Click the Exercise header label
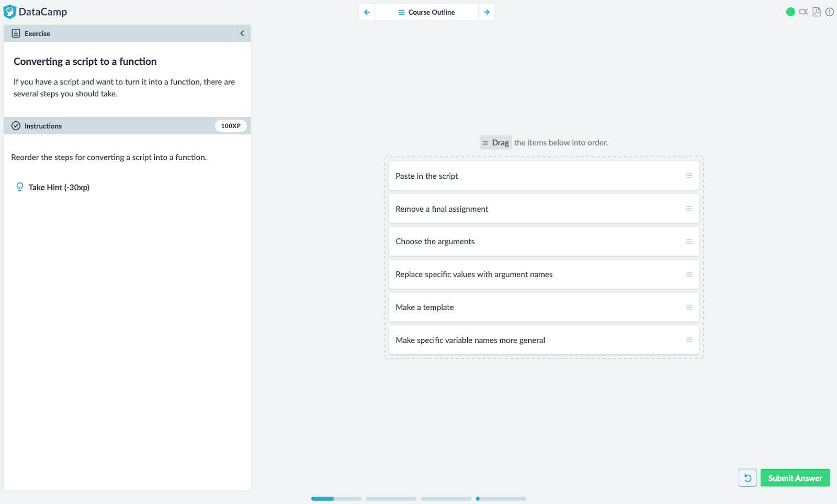 pos(37,33)
